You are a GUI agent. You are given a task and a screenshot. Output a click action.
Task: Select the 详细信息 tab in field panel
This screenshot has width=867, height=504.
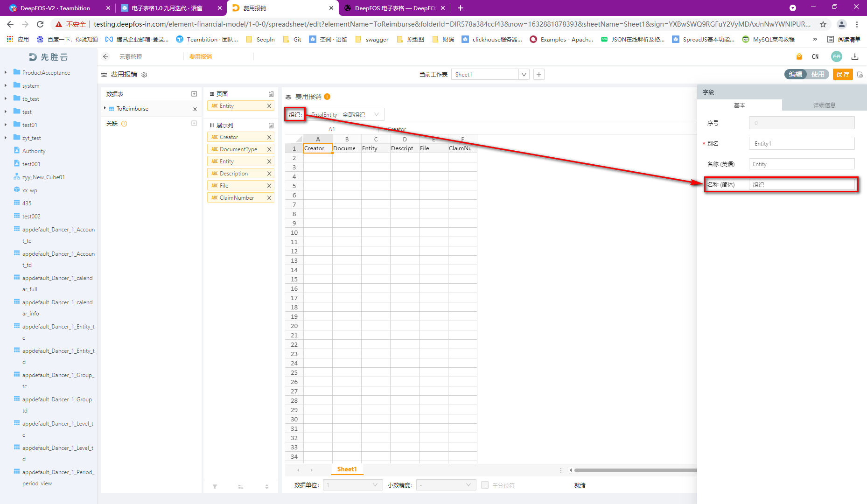824,105
